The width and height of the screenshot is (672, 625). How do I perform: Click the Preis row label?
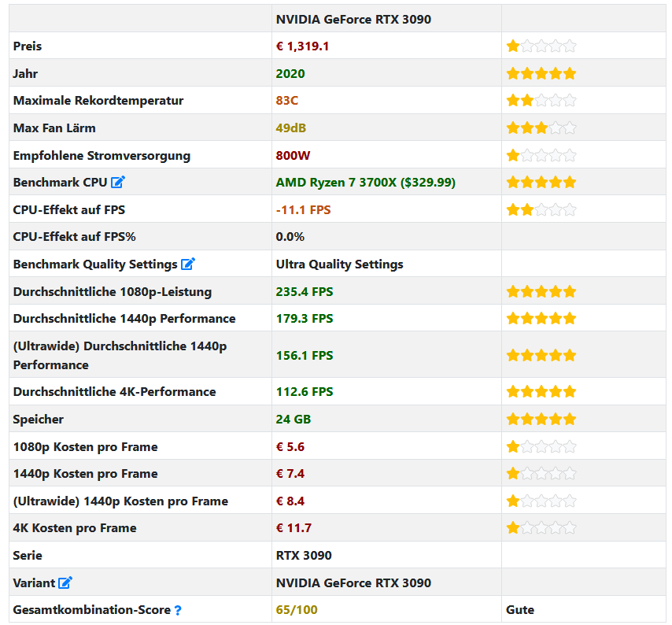pos(28,46)
